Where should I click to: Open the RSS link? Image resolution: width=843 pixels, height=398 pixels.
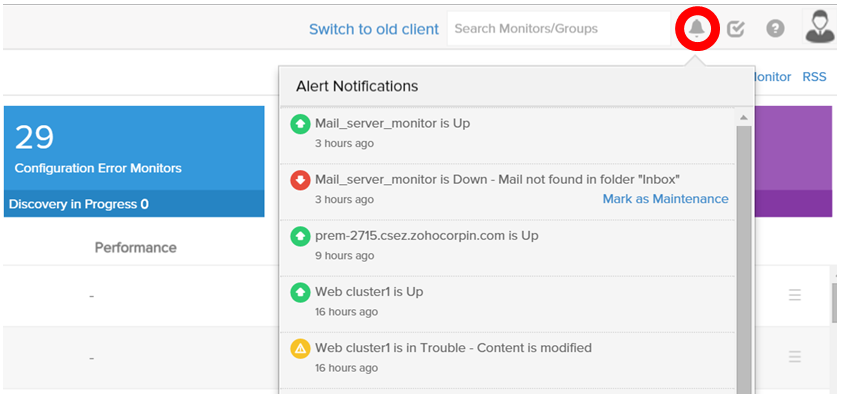coord(814,77)
